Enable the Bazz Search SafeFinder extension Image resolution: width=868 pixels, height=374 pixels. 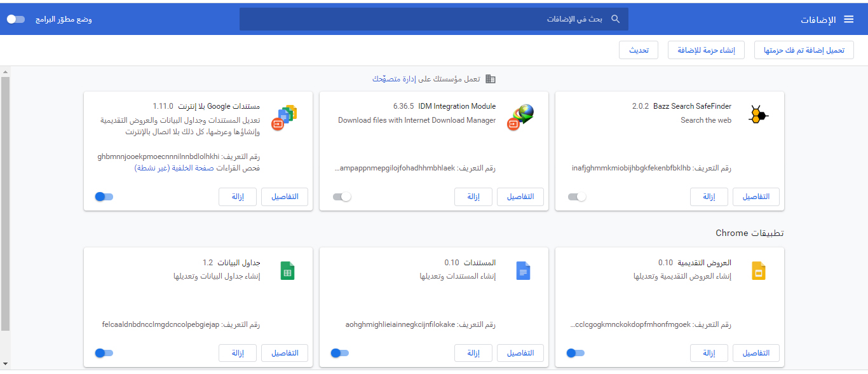tap(577, 197)
